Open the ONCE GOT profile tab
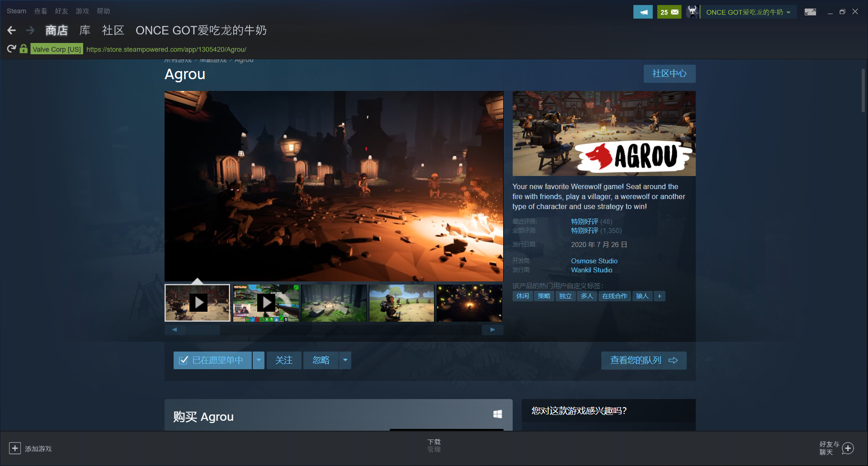The image size is (868, 466). [x=201, y=30]
